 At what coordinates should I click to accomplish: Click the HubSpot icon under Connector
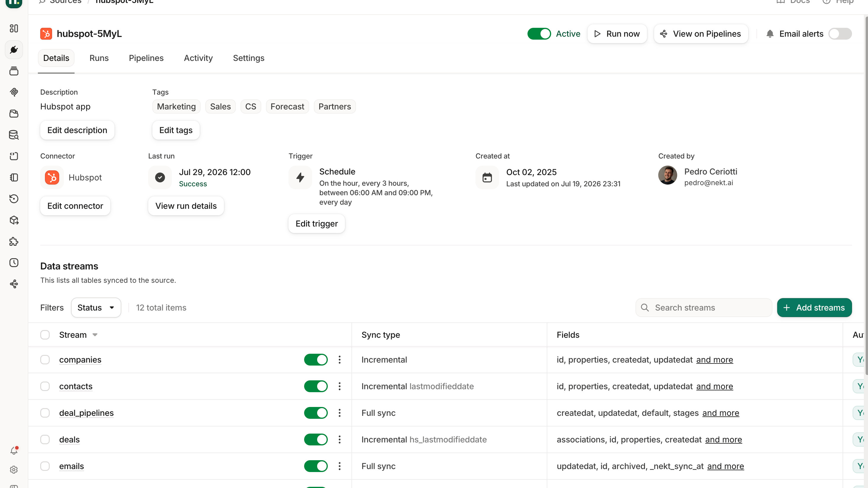(x=52, y=177)
